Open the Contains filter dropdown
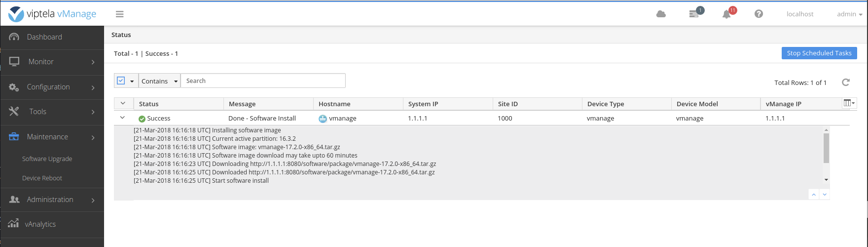 click(159, 81)
